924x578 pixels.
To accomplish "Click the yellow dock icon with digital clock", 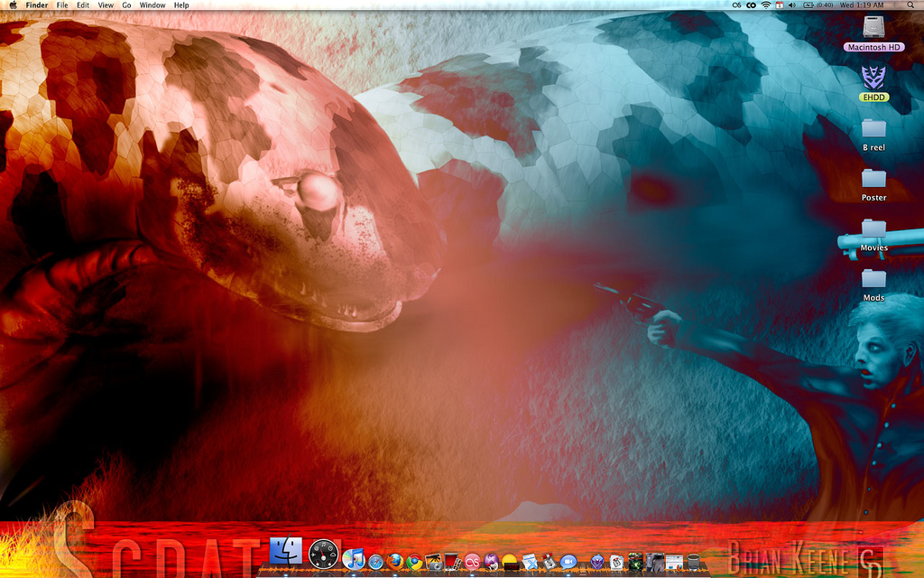I will tap(510, 562).
